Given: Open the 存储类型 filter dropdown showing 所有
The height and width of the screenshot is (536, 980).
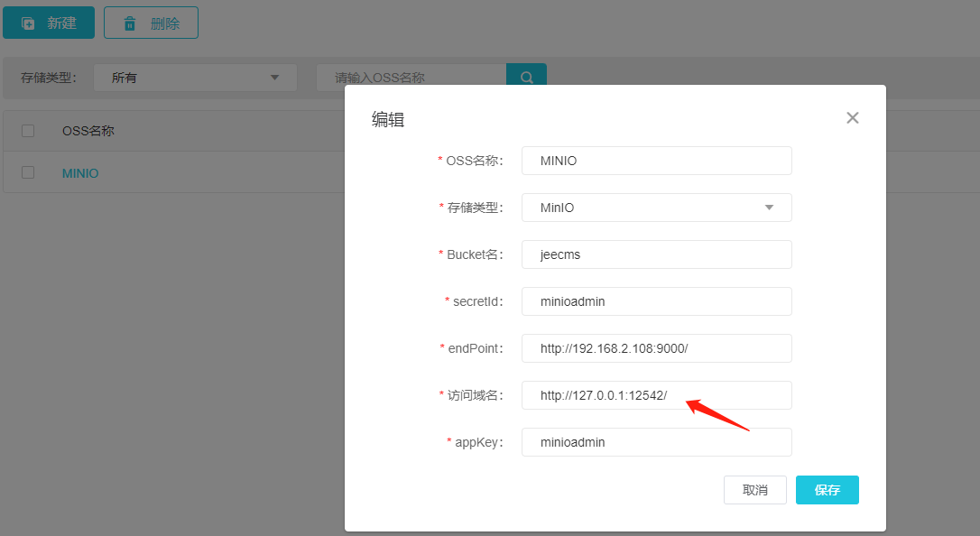Looking at the screenshot, I should [195, 78].
